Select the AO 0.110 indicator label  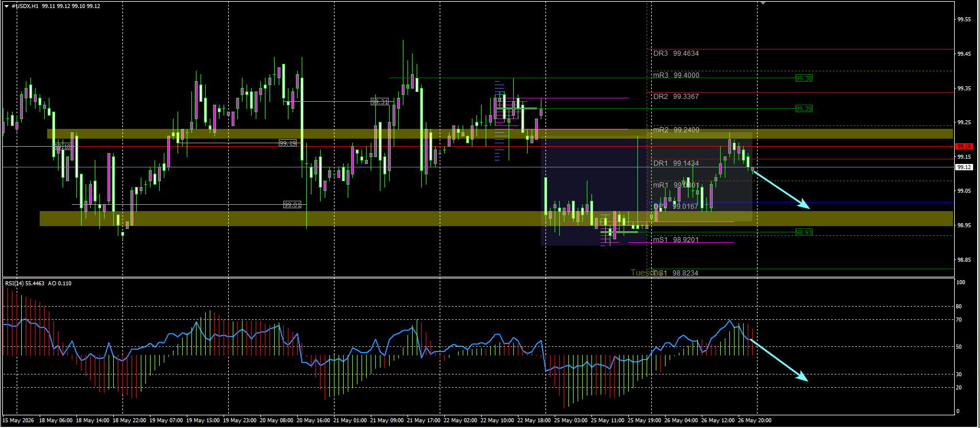[x=60, y=284]
